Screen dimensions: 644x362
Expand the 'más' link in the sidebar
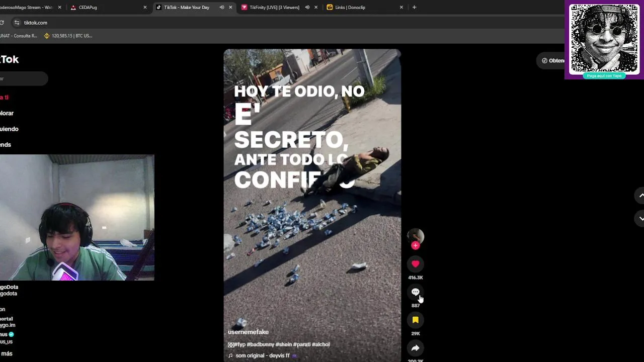(7, 353)
